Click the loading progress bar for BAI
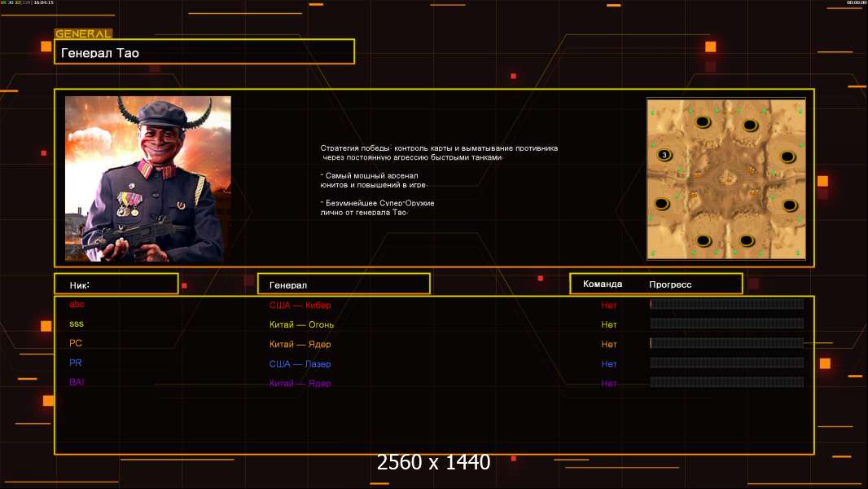 [727, 382]
